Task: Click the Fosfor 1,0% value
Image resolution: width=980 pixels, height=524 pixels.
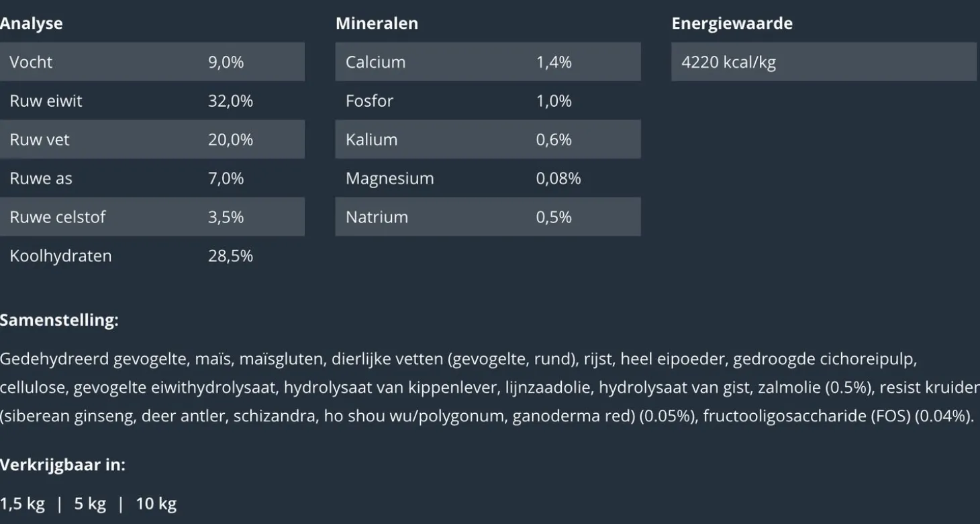Action: [554, 101]
